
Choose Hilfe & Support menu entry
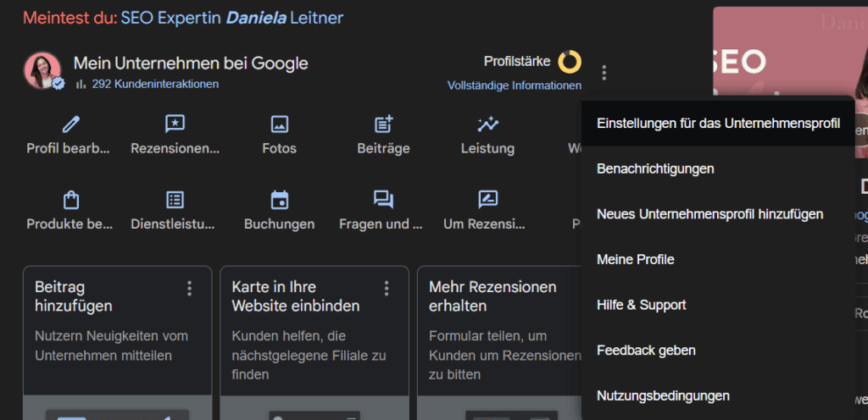(x=719, y=305)
